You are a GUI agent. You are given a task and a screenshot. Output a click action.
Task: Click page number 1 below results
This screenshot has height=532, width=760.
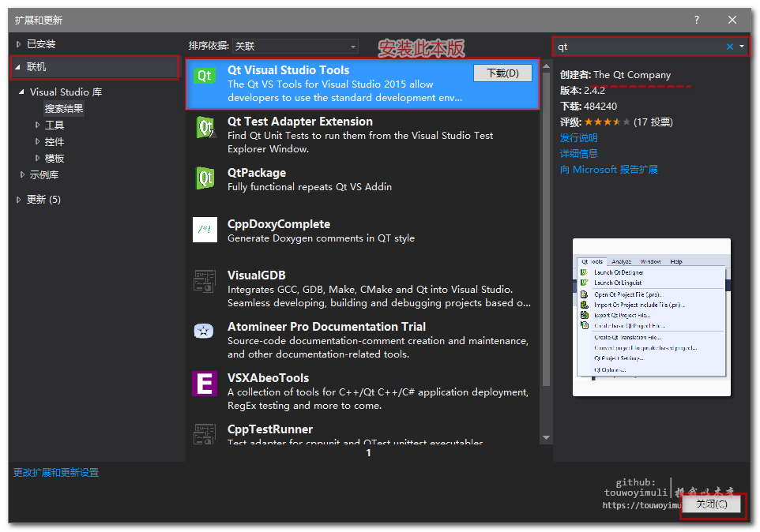pos(368,452)
